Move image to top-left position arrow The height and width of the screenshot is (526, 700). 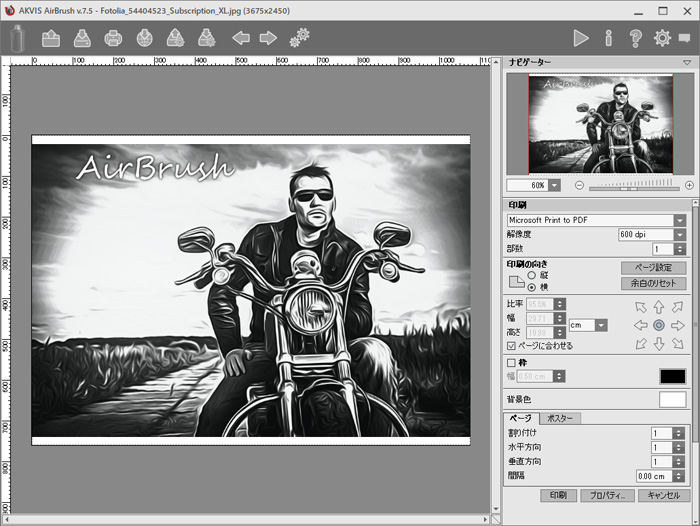(x=641, y=307)
